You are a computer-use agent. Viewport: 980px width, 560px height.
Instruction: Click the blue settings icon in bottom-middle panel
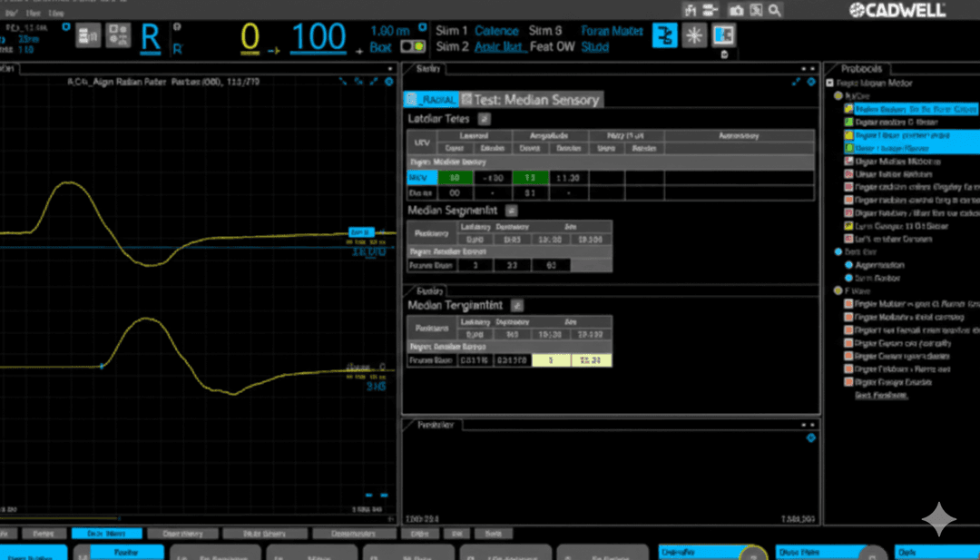coord(810,437)
